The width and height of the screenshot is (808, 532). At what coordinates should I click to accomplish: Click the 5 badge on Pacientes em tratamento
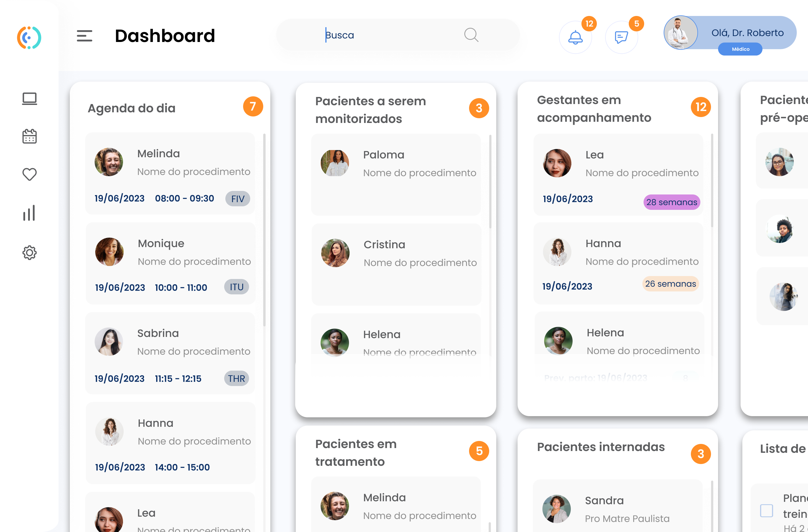tap(479, 451)
